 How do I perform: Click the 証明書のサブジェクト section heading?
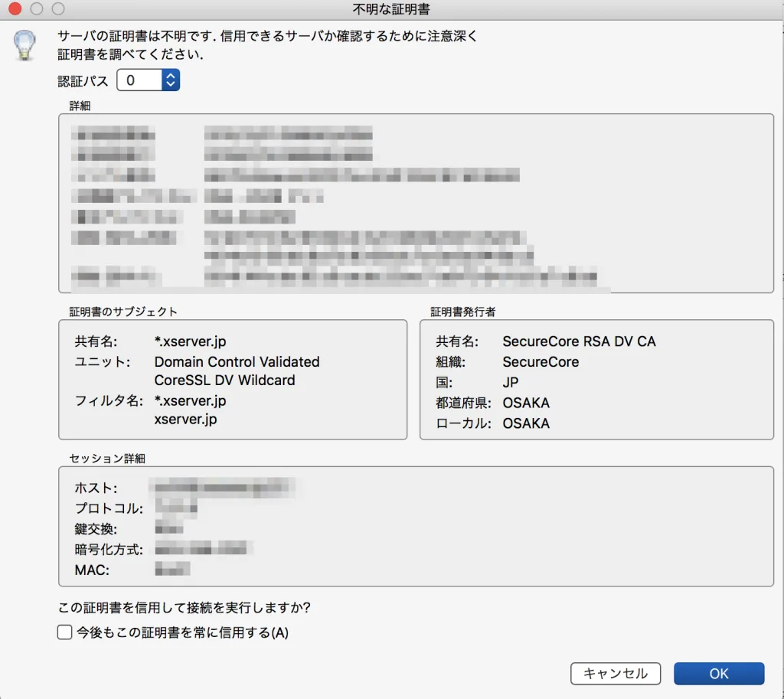(x=123, y=312)
